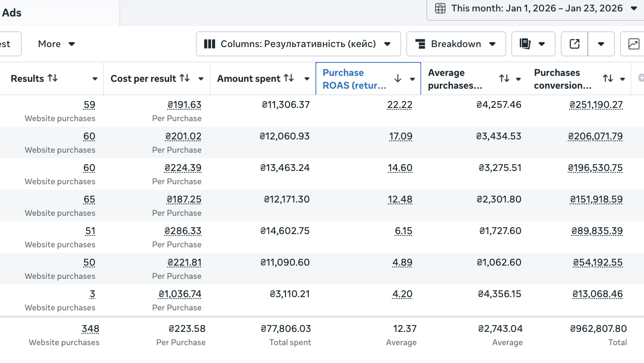Open the Columns: Результативність (кейс) dropdown
The height and width of the screenshot is (363, 644).
(298, 44)
